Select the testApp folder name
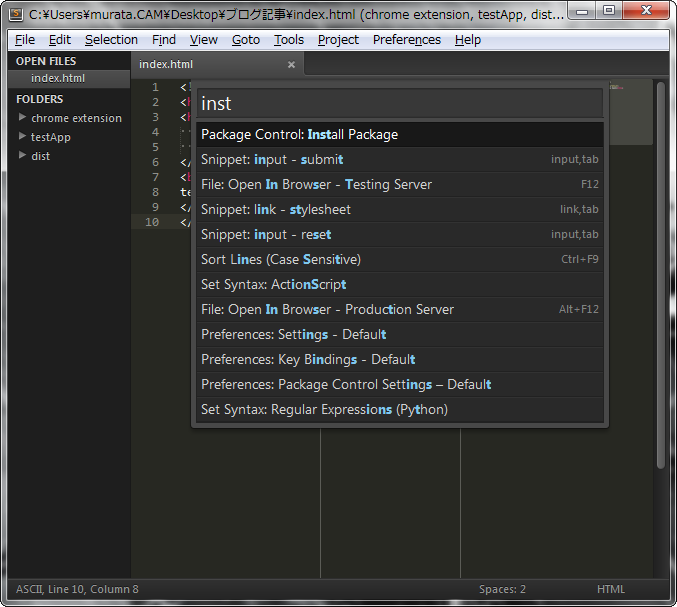This screenshot has width=677, height=607. pos(51,137)
